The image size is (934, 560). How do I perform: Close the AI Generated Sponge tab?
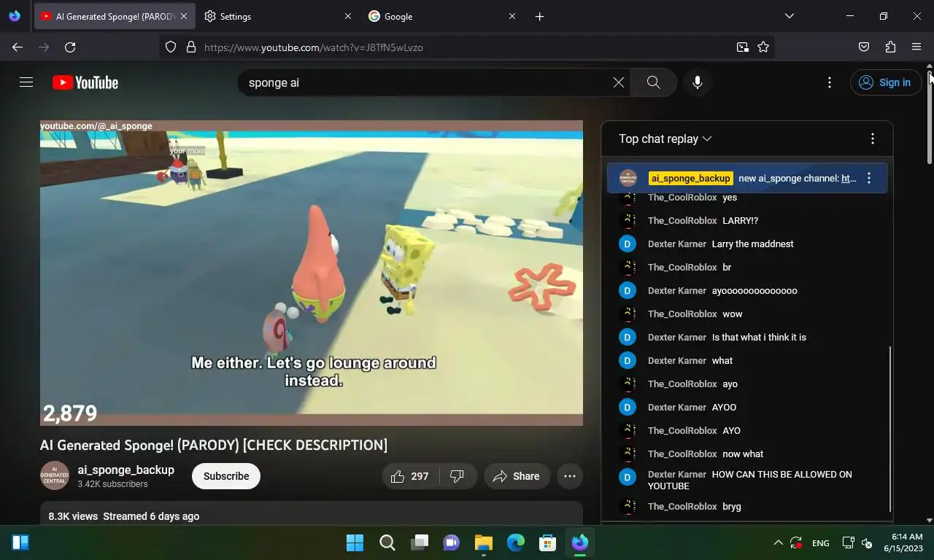pos(184,16)
